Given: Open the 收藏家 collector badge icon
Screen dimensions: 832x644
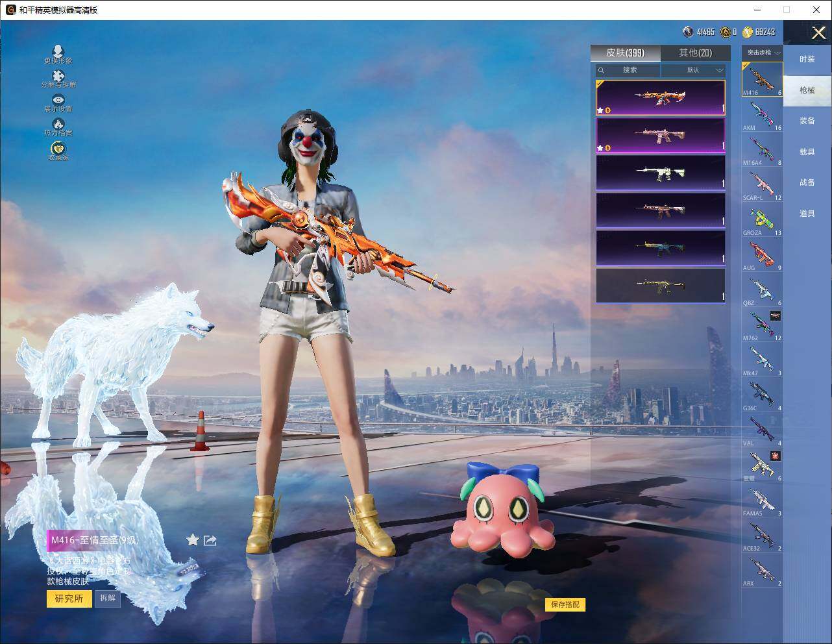Looking at the screenshot, I should tap(58, 151).
